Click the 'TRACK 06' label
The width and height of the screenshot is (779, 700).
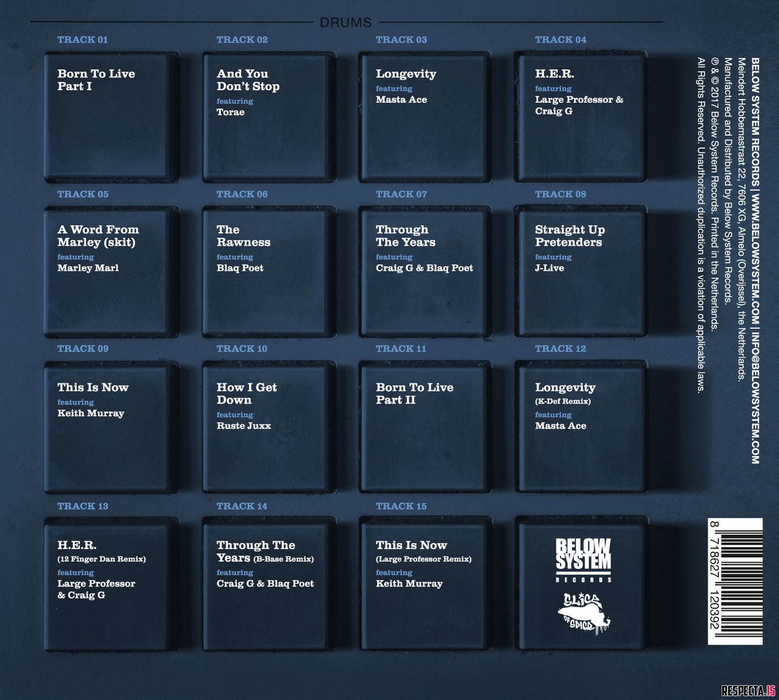[242, 194]
